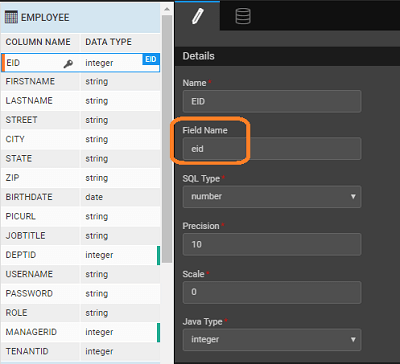Click the Scale field showing 0
Viewport: 400px width, 364px height.
(x=272, y=292)
